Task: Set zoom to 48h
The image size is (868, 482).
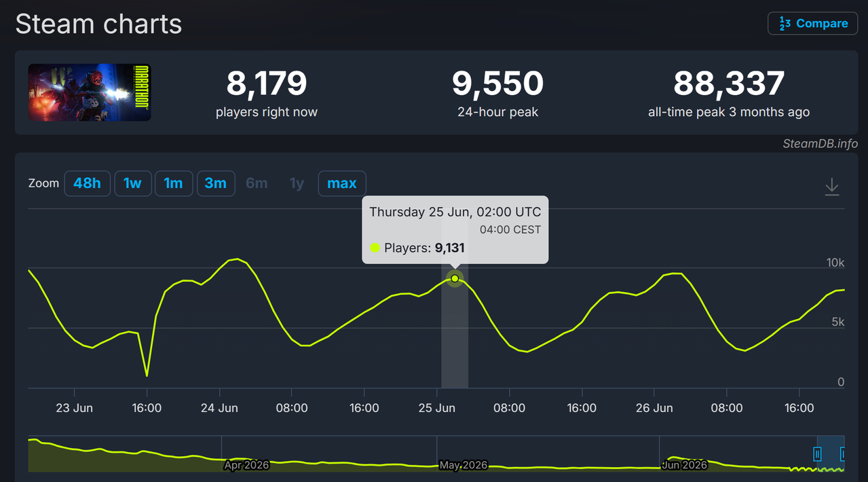Action: point(87,183)
